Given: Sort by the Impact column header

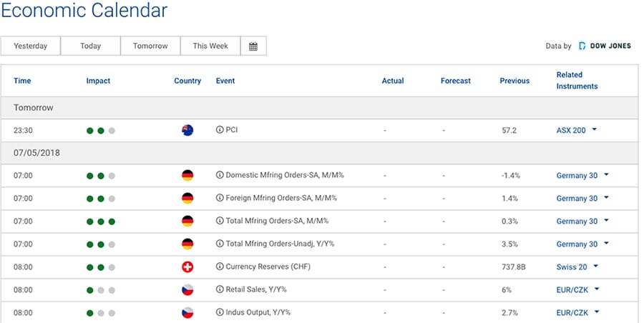Looking at the screenshot, I should pyautogui.click(x=98, y=81).
